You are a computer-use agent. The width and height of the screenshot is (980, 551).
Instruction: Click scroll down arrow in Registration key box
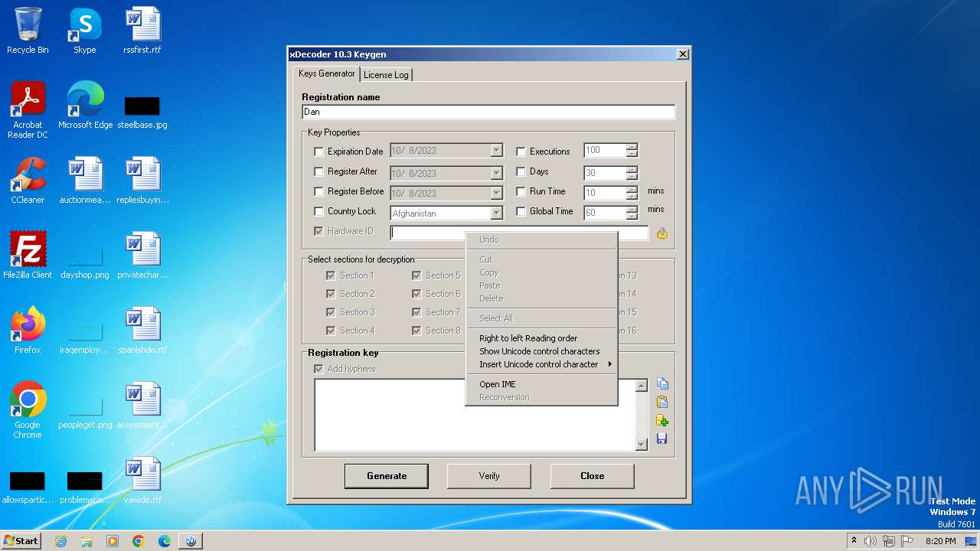coord(642,445)
